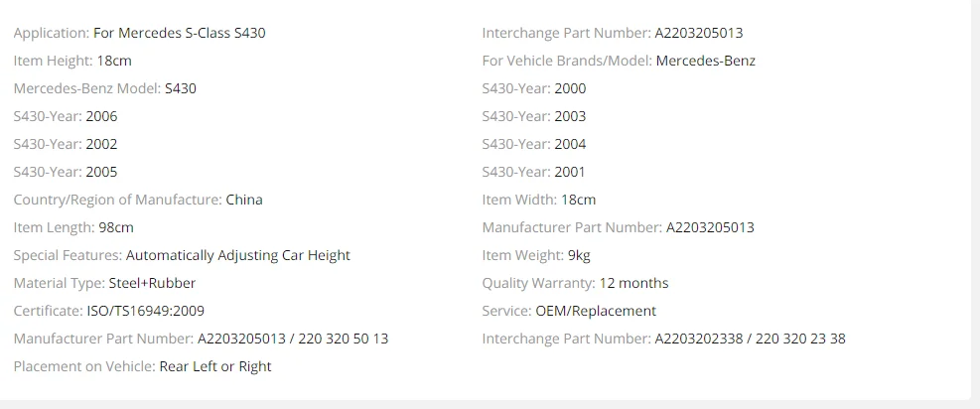Click the S430-Year value 2004
The image size is (980, 409).
click(x=570, y=144)
